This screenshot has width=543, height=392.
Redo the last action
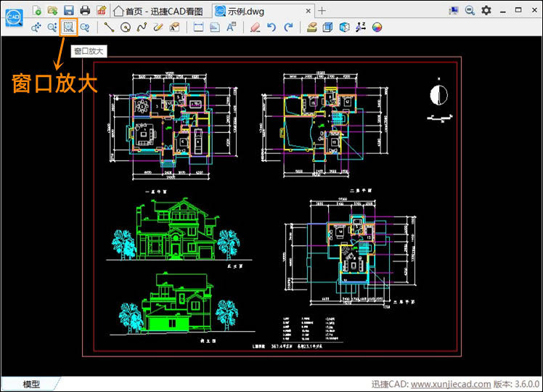[288, 28]
